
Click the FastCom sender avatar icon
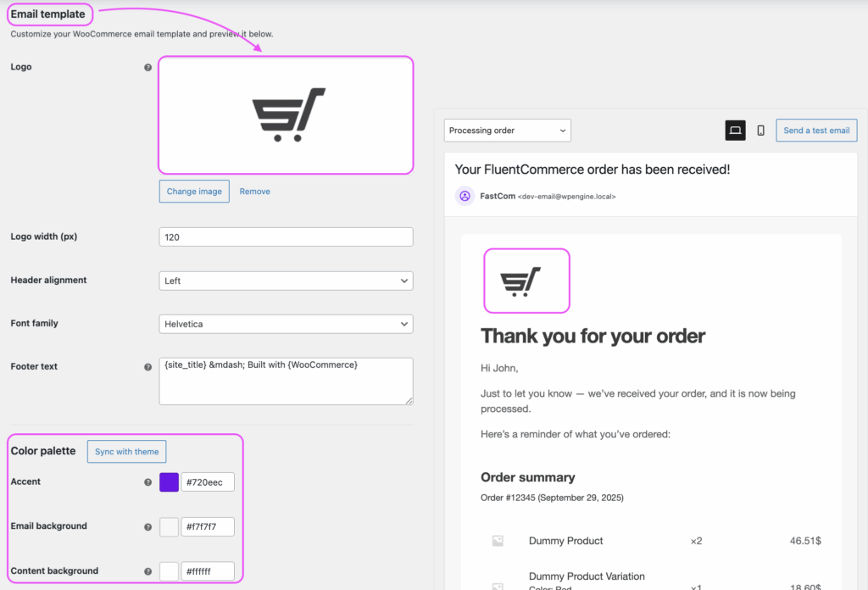coord(465,196)
